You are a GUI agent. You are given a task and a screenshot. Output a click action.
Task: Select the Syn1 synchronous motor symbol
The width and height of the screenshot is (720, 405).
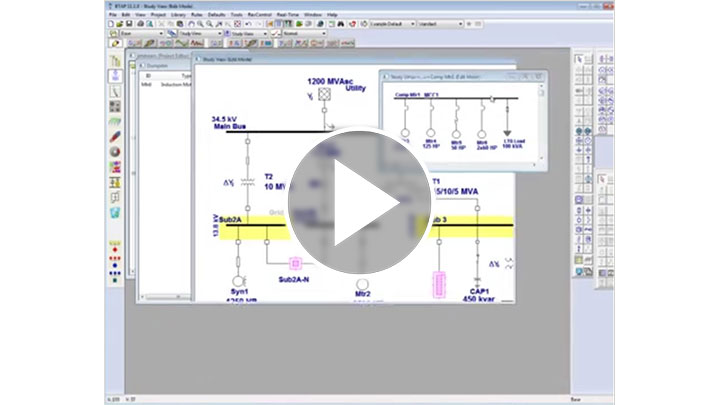[238, 281]
